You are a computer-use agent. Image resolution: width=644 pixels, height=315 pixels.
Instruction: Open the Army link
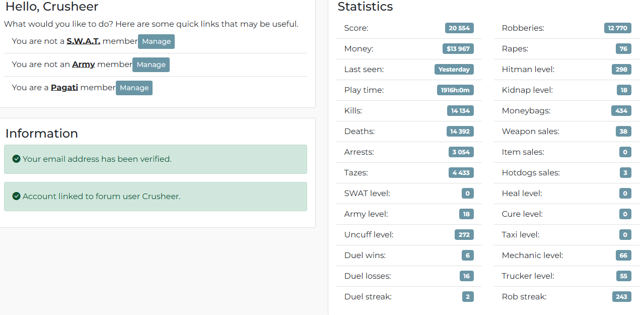tap(84, 65)
